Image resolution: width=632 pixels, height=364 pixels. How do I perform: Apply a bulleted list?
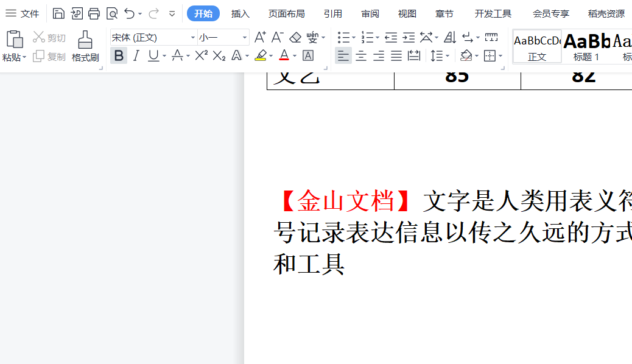(343, 38)
